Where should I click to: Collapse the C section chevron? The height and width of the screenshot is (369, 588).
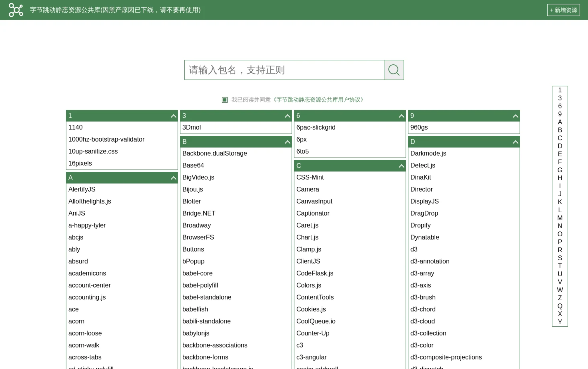(401, 166)
